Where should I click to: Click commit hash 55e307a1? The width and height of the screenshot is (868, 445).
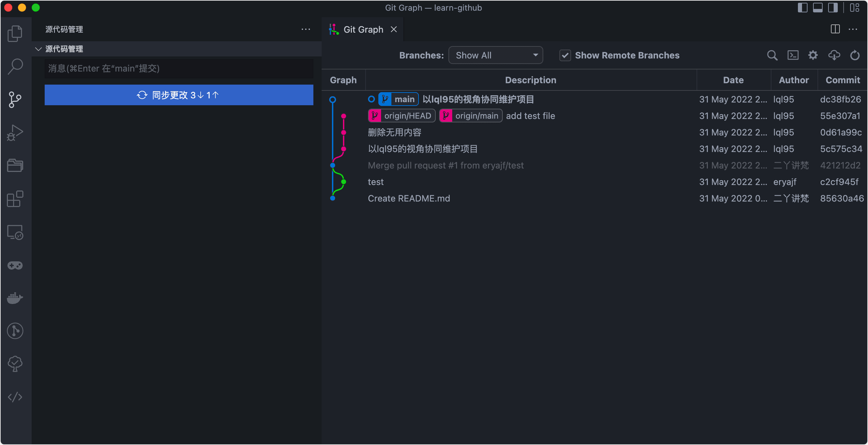840,116
